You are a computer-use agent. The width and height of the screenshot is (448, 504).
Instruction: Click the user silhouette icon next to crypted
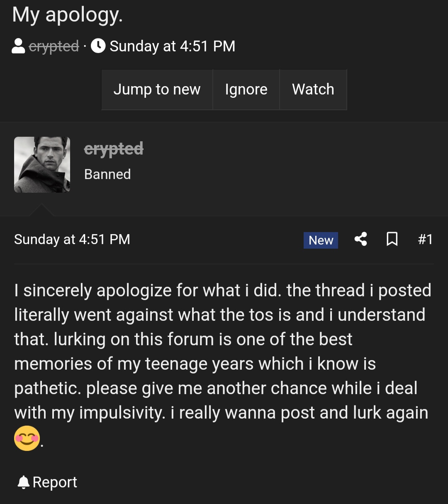click(18, 46)
